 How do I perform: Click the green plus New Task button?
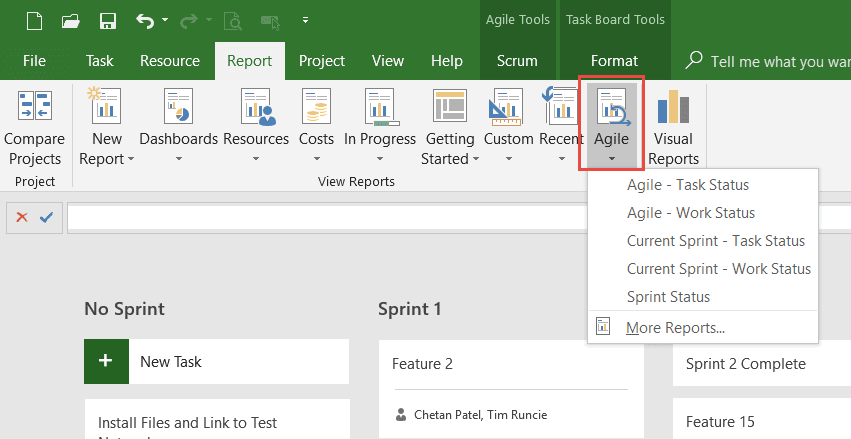pyautogui.click(x=106, y=361)
